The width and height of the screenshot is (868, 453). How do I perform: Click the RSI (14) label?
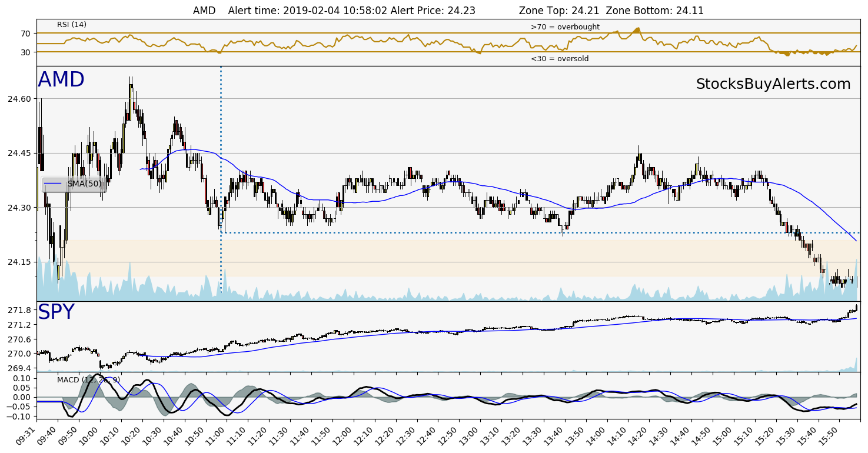[x=72, y=25]
